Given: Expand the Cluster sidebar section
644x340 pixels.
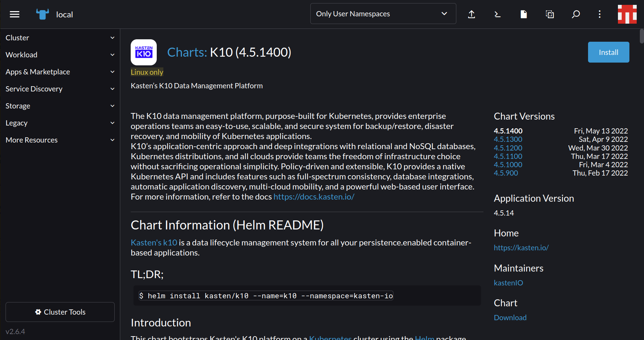Looking at the screenshot, I should click(x=60, y=38).
